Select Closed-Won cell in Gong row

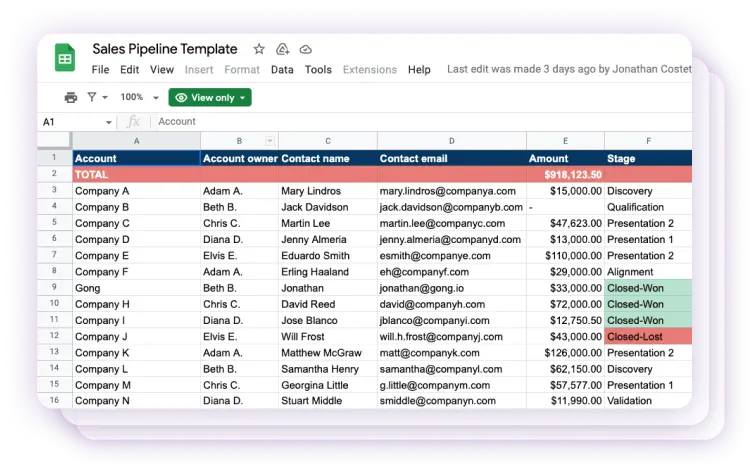pyautogui.click(x=648, y=288)
